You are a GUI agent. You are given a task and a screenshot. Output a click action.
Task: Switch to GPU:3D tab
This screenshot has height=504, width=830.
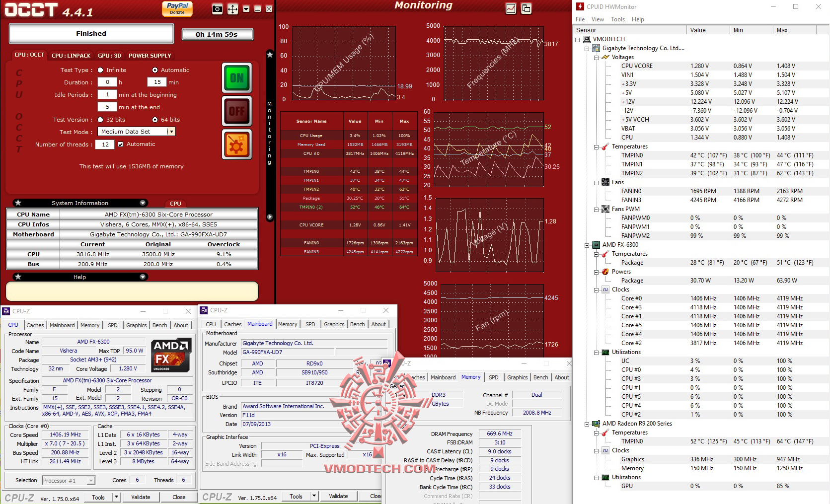coord(110,56)
